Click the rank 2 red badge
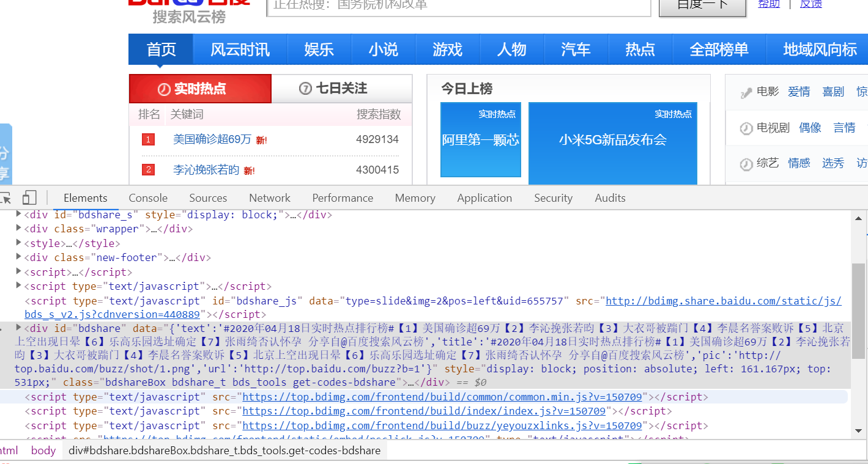The image size is (868, 464). point(148,170)
